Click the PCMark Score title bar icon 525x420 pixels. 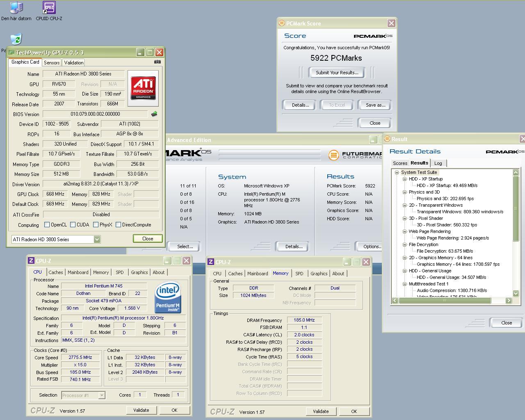click(281, 23)
